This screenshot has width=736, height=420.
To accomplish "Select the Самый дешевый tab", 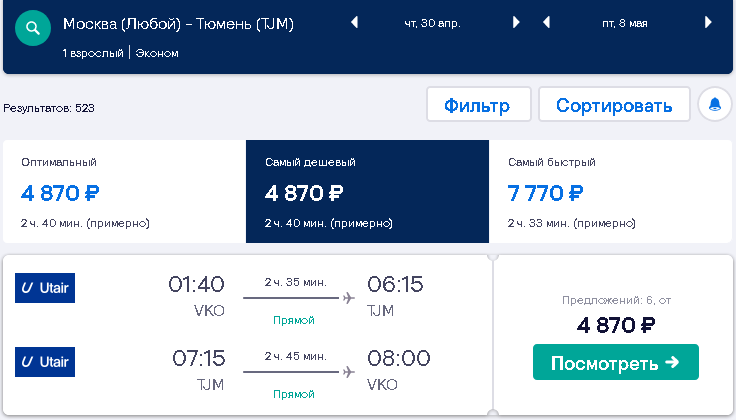I will pos(368,191).
